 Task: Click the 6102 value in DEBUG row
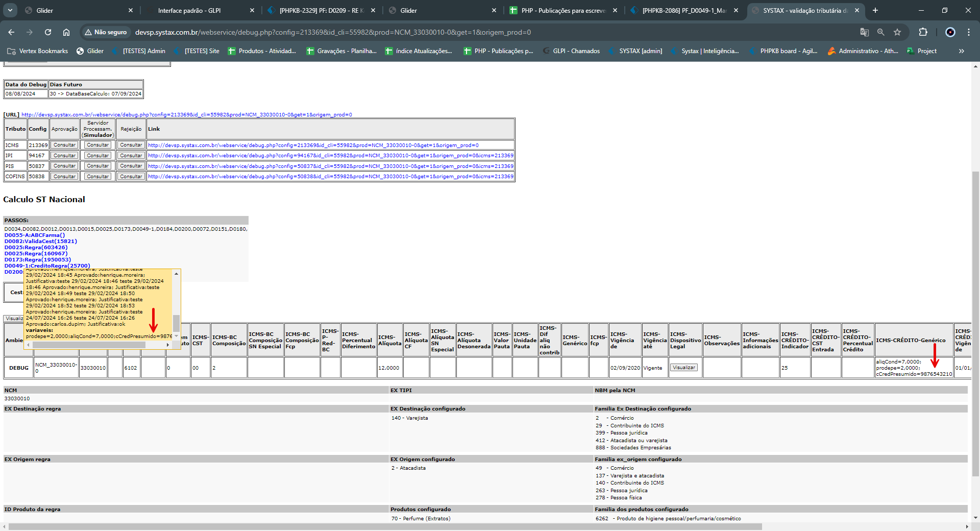(x=131, y=368)
